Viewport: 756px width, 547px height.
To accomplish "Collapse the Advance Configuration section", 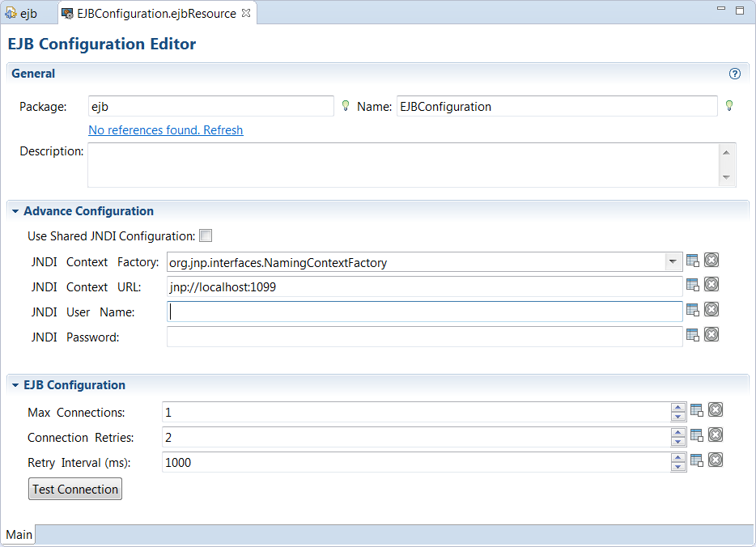I will click(15, 211).
